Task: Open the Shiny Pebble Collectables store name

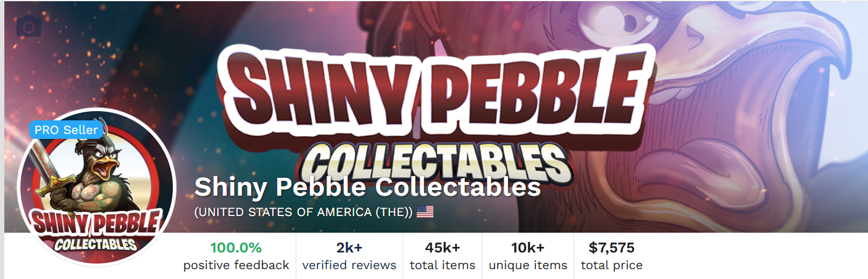Action: point(367,187)
